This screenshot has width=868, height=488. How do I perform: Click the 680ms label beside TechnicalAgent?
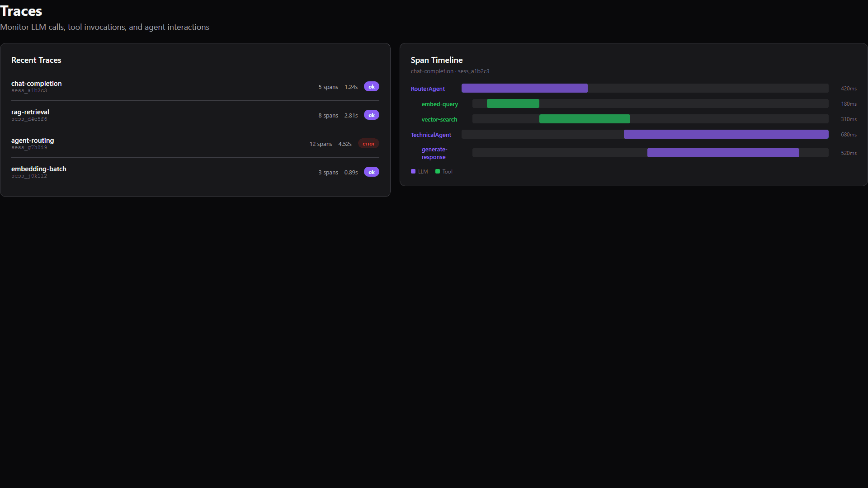(848, 134)
